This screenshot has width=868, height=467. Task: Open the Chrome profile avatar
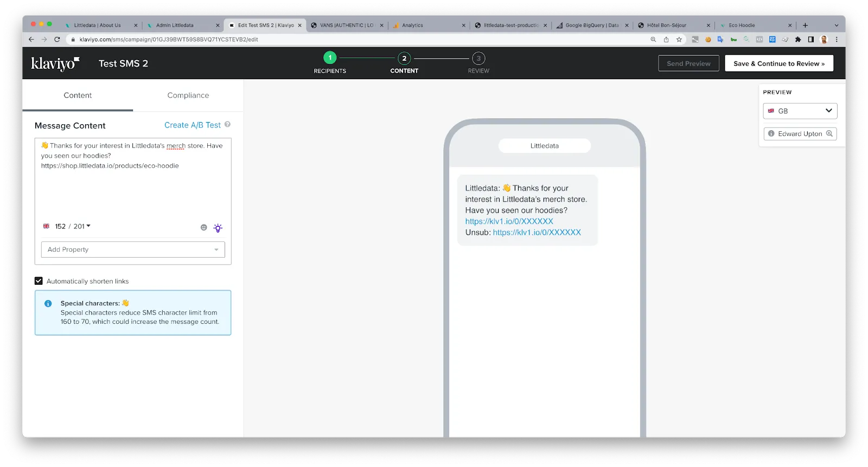point(824,40)
